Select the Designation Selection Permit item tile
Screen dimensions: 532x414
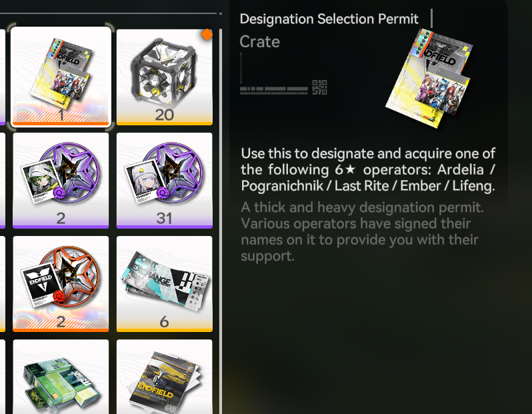61,77
